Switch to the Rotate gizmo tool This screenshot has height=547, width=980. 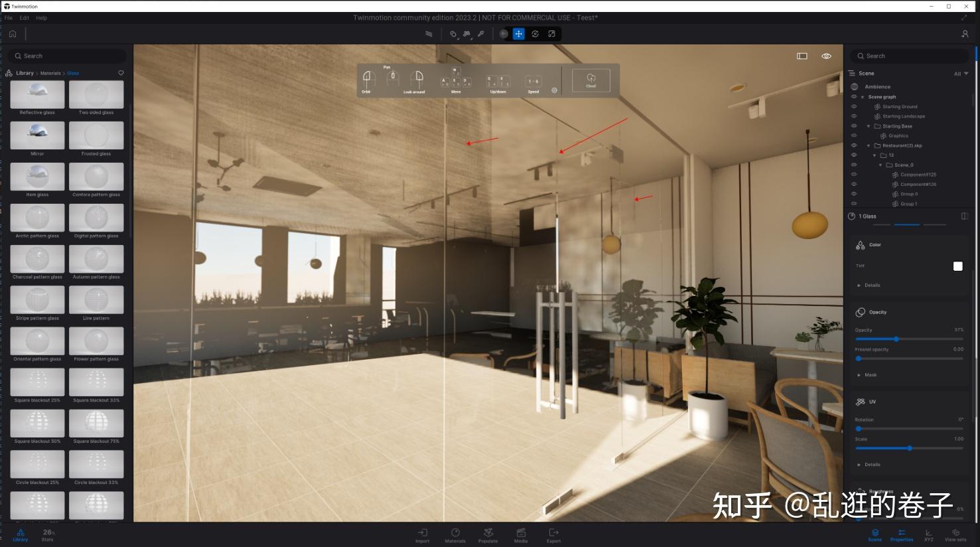535,34
